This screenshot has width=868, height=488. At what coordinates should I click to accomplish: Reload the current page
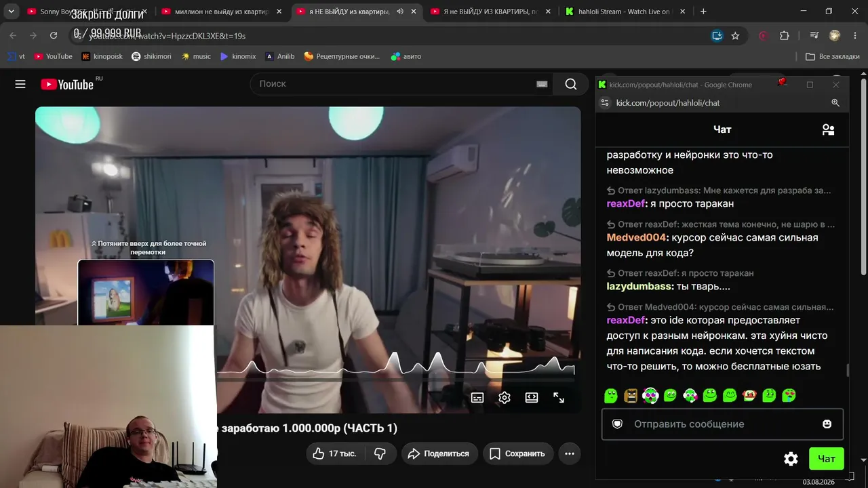point(54,35)
